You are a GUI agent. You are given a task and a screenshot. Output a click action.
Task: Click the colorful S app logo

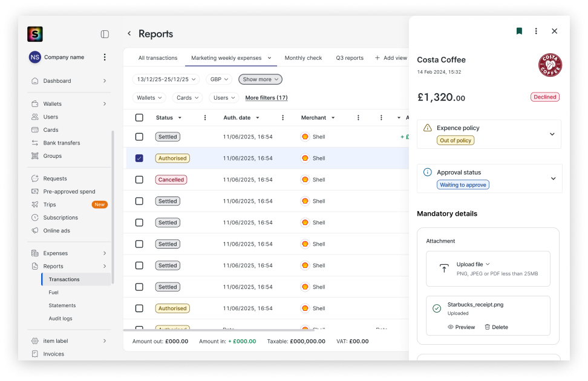35,34
